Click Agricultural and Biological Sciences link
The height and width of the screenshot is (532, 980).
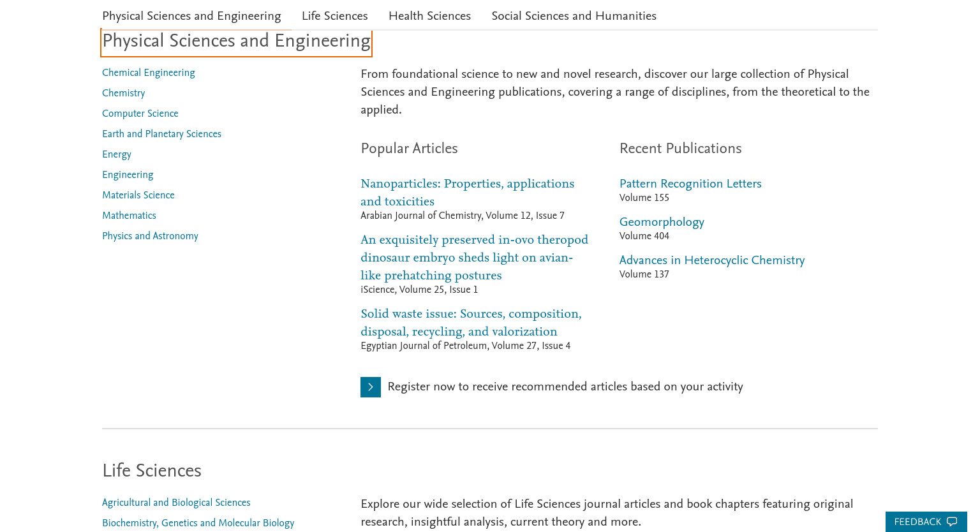click(x=176, y=503)
